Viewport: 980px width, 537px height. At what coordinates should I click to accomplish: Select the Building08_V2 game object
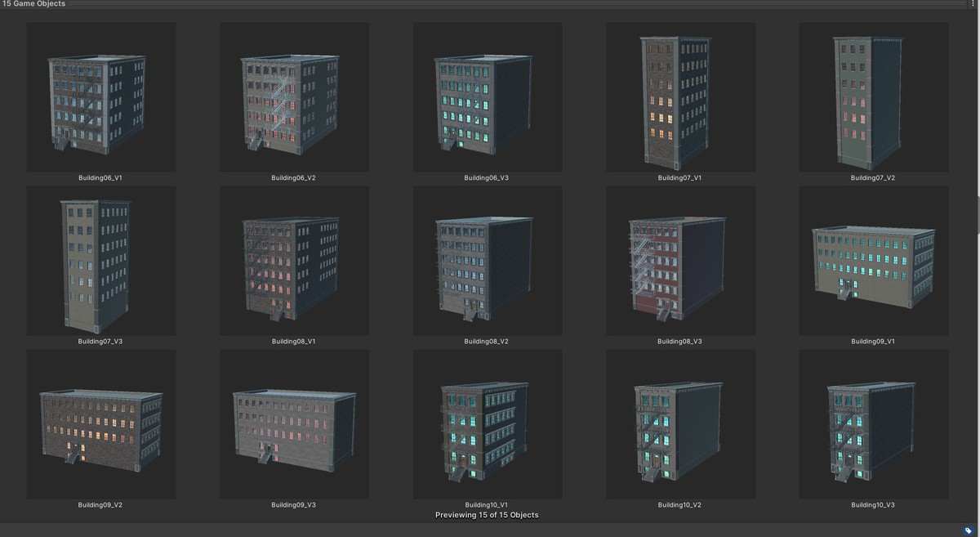pos(487,260)
